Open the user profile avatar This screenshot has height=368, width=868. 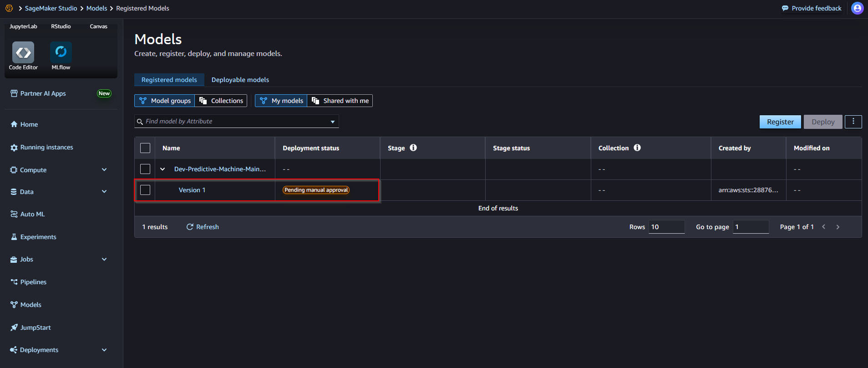858,8
